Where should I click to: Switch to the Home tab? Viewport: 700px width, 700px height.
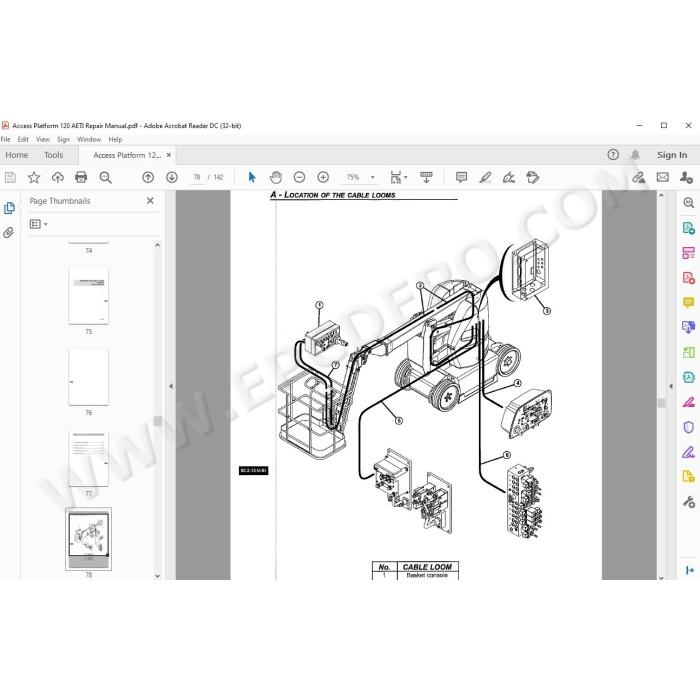[x=17, y=155]
